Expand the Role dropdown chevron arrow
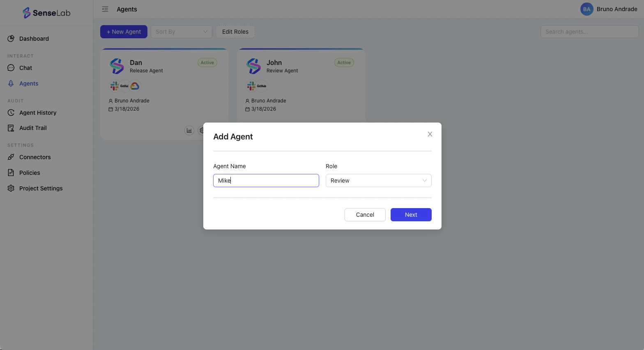This screenshot has height=350, width=644. click(425, 181)
